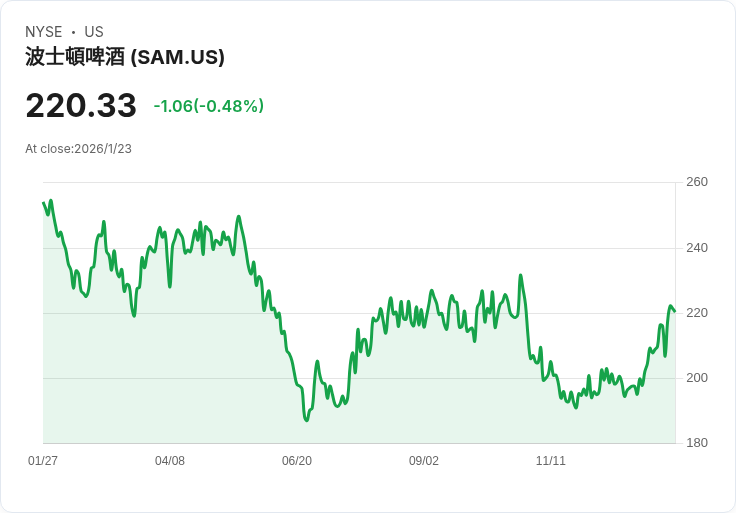The width and height of the screenshot is (736, 513).
Task: Select the 200 y-axis label
Action: pyautogui.click(x=696, y=378)
